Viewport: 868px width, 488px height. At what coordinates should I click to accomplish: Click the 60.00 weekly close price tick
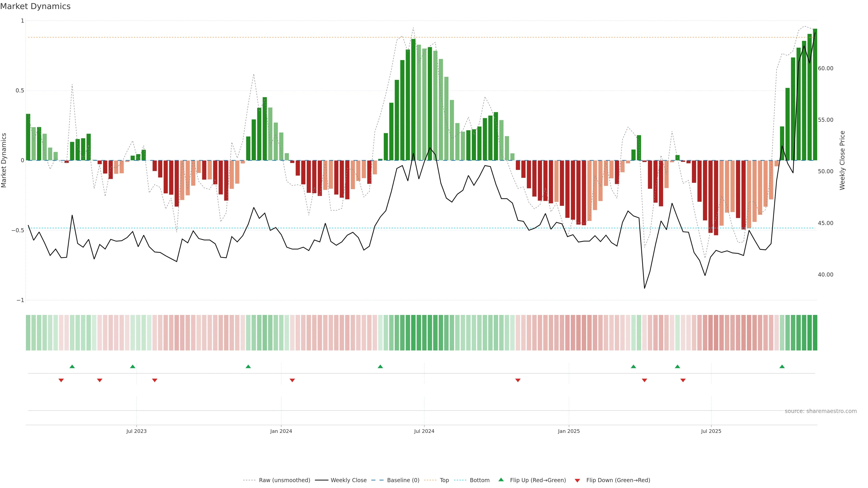(825, 68)
